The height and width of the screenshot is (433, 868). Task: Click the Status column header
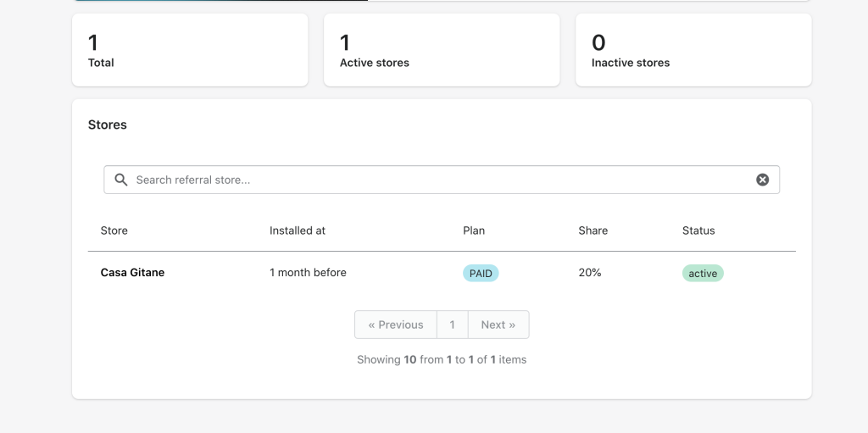pyautogui.click(x=698, y=230)
